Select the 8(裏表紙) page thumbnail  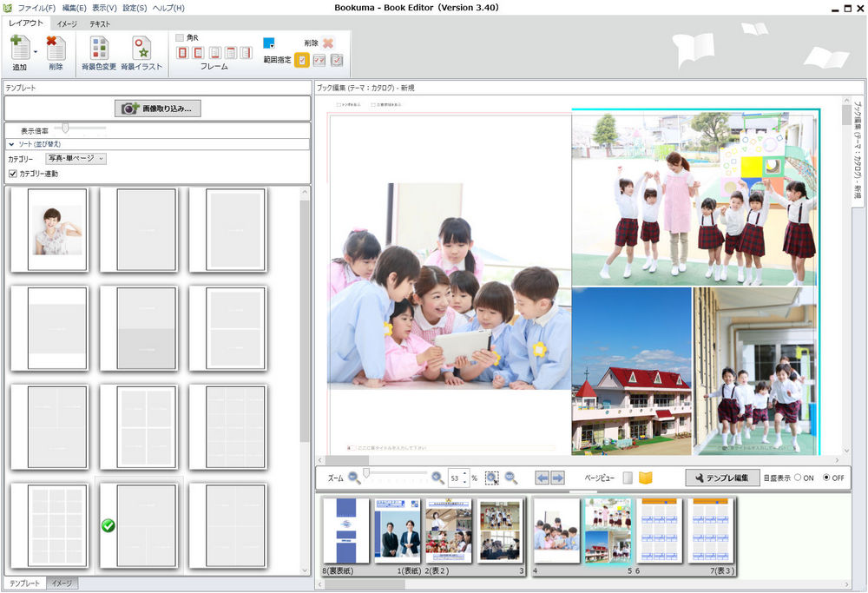coord(345,530)
